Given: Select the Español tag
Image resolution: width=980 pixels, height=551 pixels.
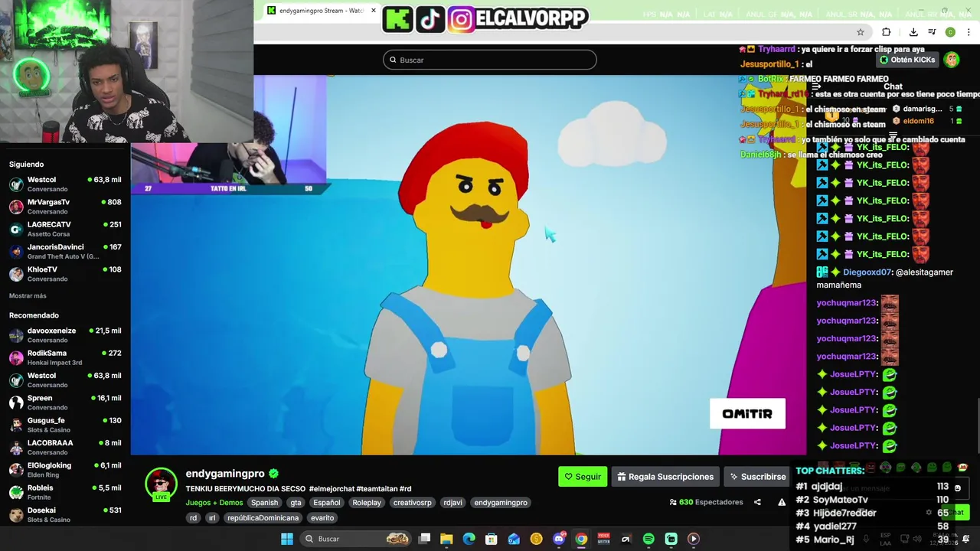Looking at the screenshot, I should coord(326,503).
